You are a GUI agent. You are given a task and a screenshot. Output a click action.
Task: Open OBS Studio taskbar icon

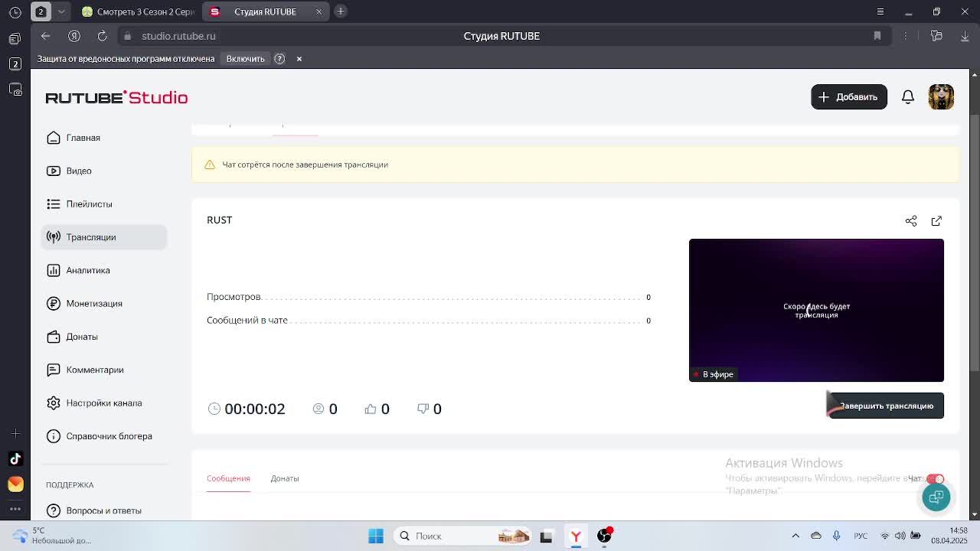click(x=604, y=536)
